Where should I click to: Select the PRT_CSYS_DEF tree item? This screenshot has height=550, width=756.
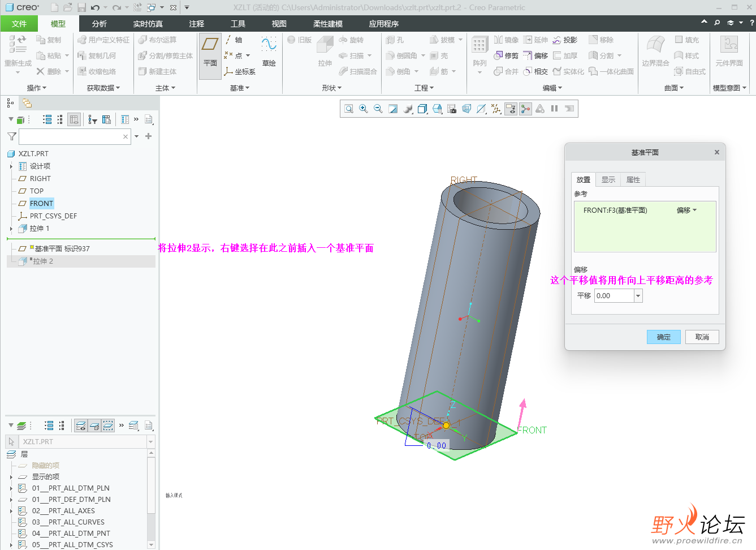point(53,216)
